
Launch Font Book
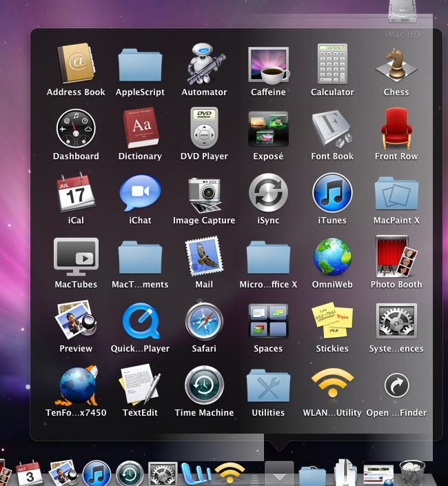[332, 128]
